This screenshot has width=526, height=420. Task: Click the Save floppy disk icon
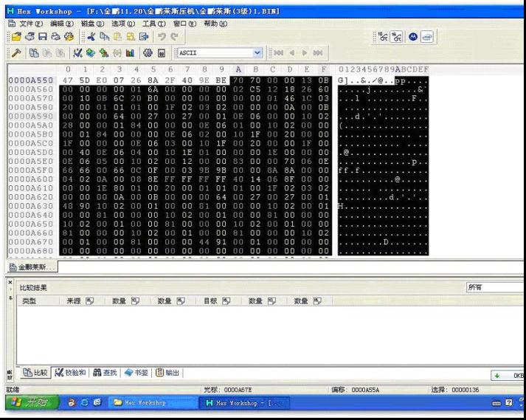tap(43, 37)
